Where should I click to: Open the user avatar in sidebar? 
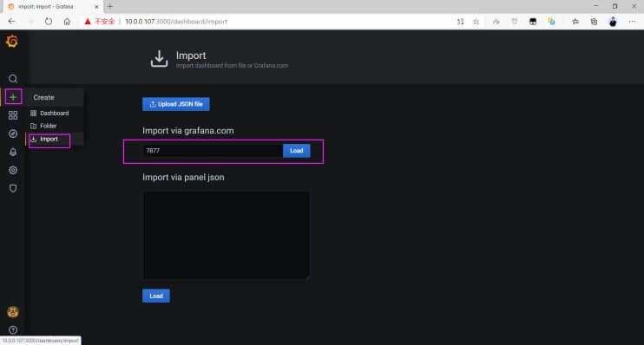[x=13, y=312]
